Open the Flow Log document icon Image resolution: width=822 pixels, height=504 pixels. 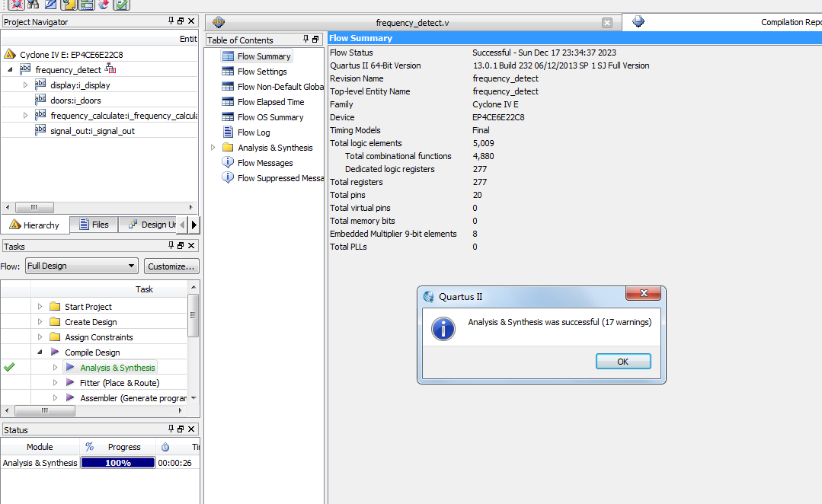click(x=228, y=132)
